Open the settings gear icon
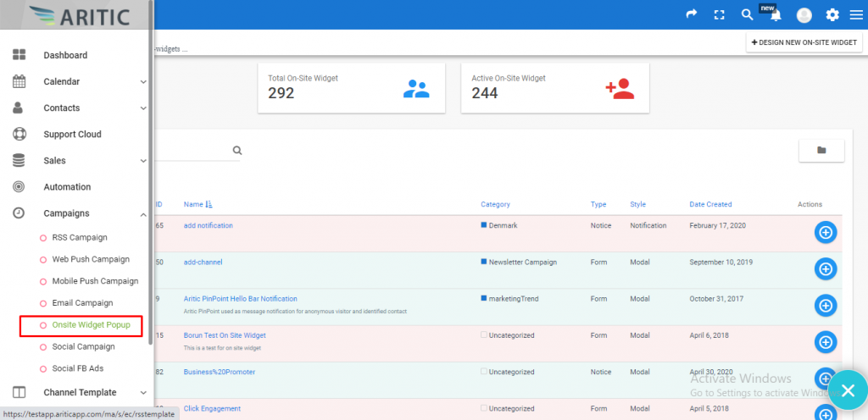The height and width of the screenshot is (420, 868). click(x=832, y=15)
